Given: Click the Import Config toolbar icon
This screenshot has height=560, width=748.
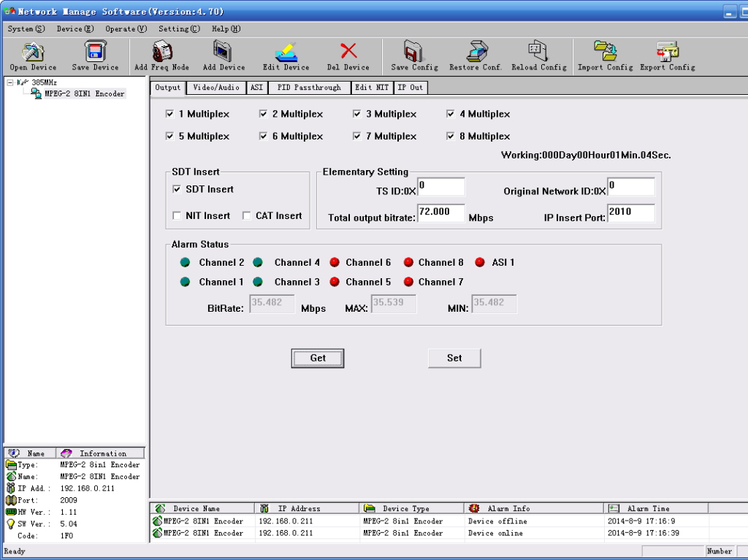Looking at the screenshot, I should (x=606, y=50).
